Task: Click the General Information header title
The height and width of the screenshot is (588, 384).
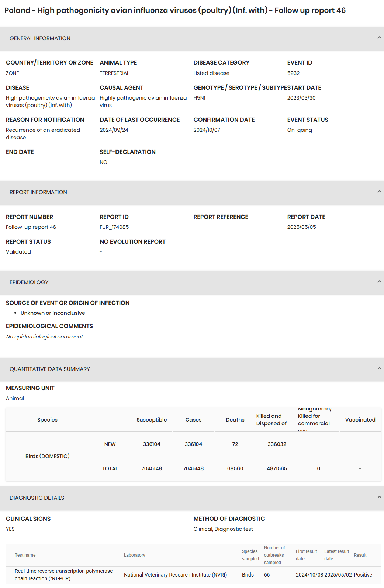Action: pyautogui.click(x=40, y=38)
